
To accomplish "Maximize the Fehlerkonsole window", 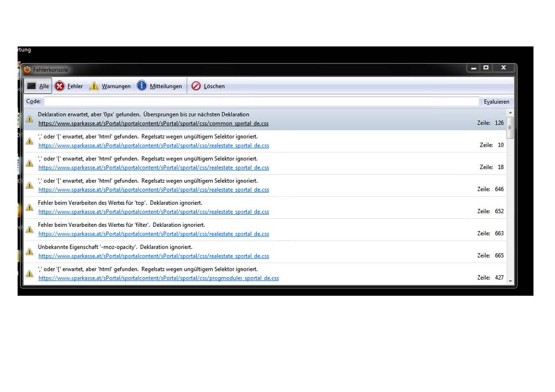I will click(487, 68).
